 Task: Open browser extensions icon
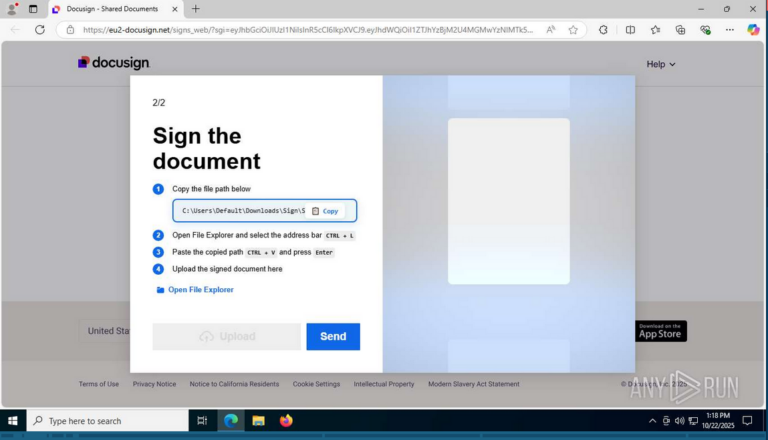coord(603,30)
